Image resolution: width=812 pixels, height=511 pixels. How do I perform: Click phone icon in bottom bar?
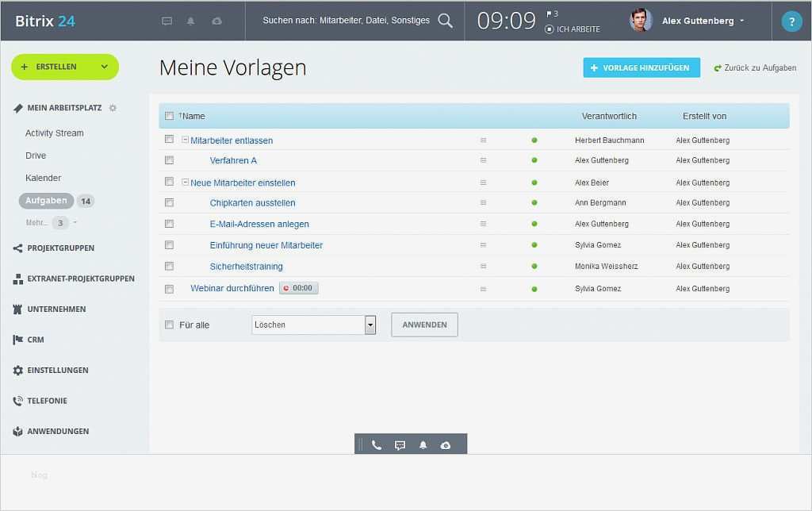click(x=377, y=445)
